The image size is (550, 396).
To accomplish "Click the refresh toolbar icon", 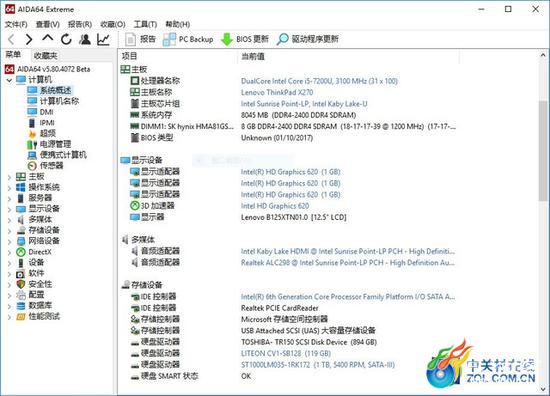I will pos(66,39).
